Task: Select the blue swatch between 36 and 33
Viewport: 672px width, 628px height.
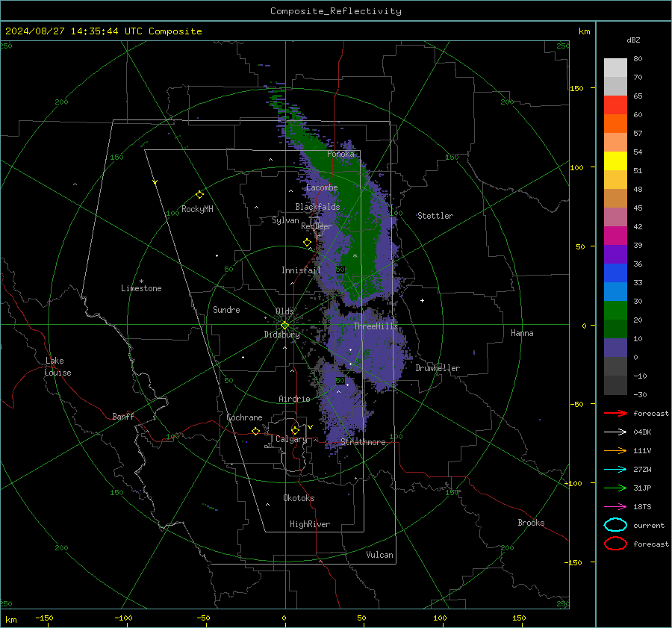Action: [615, 273]
